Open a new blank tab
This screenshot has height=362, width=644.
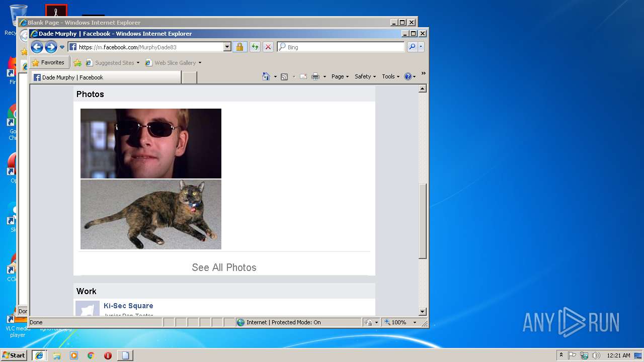[189, 77]
